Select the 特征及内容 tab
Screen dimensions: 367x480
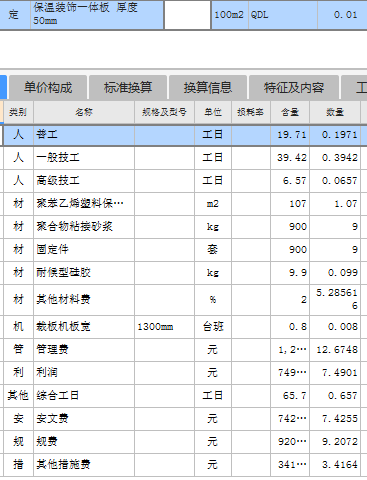click(294, 88)
